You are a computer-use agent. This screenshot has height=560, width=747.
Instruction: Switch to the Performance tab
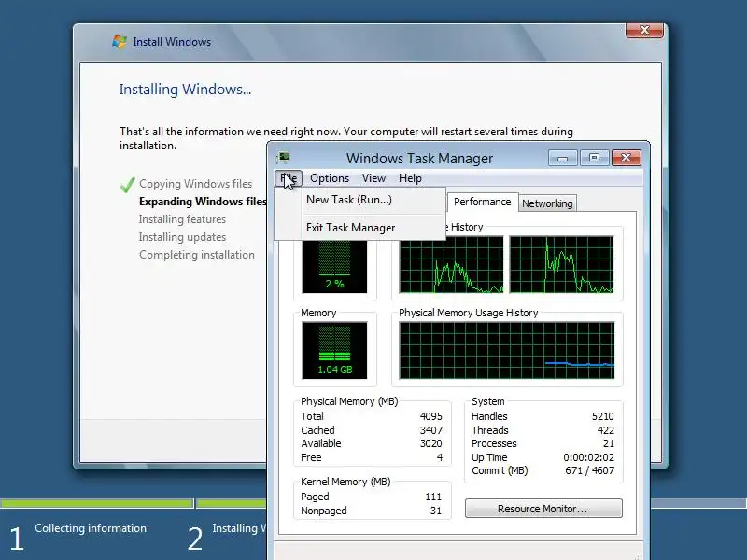(482, 202)
